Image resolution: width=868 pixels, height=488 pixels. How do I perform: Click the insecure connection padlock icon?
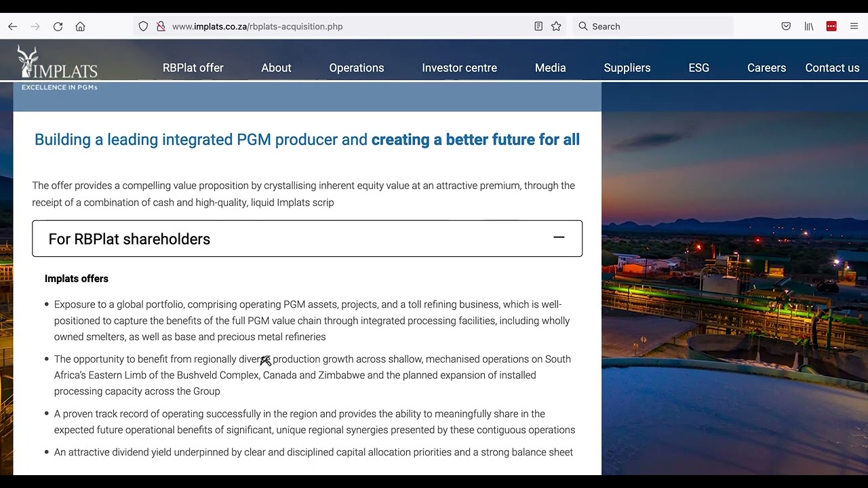point(161,26)
